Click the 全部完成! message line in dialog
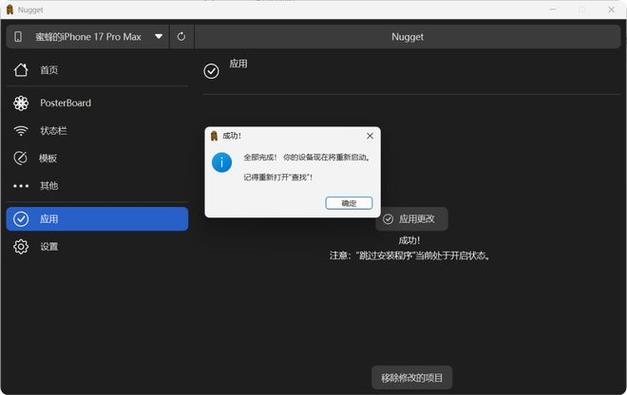 pyautogui.click(x=307, y=157)
